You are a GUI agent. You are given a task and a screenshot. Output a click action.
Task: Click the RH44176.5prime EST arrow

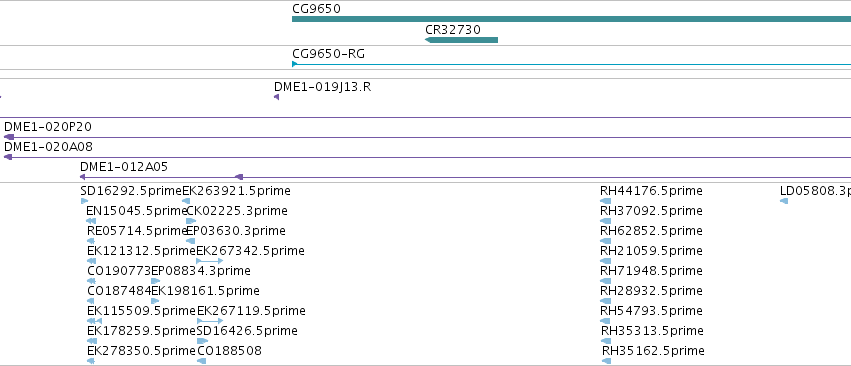(606, 201)
